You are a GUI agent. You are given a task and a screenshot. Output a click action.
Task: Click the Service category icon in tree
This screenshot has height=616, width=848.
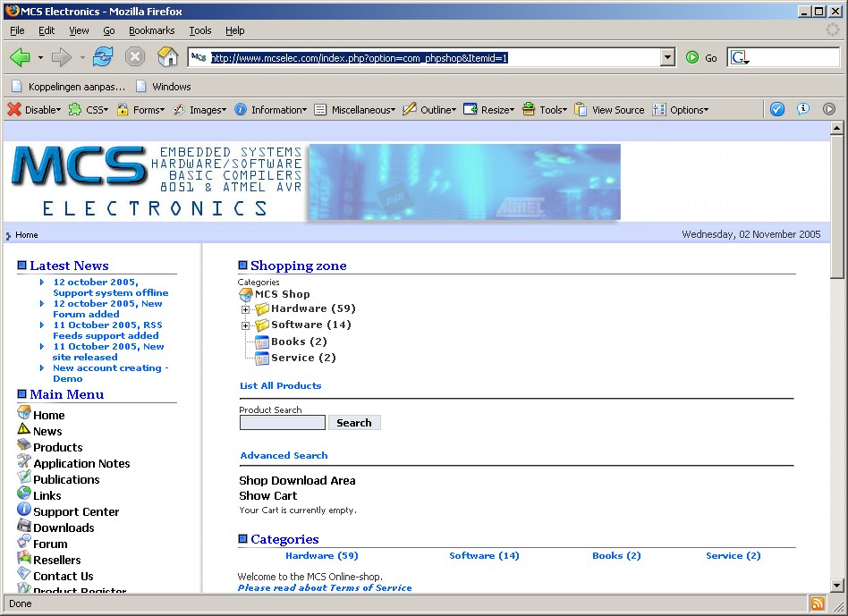262,359
